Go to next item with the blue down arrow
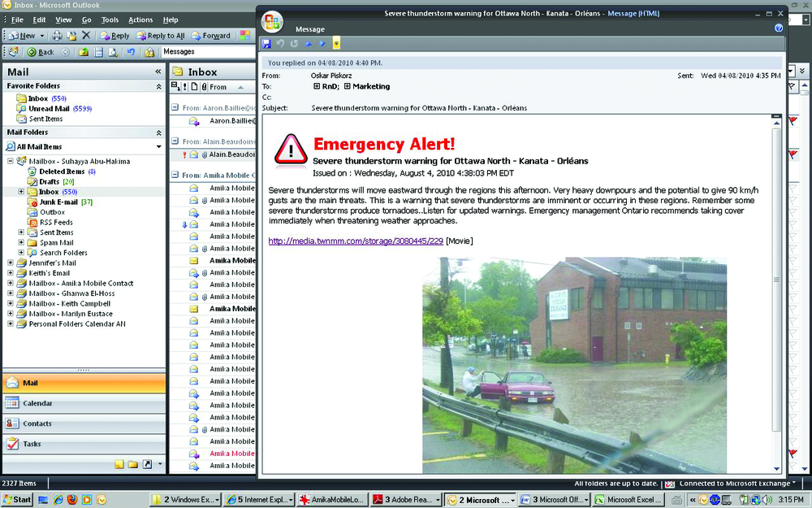The width and height of the screenshot is (812, 508). click(x=322, y=43)
